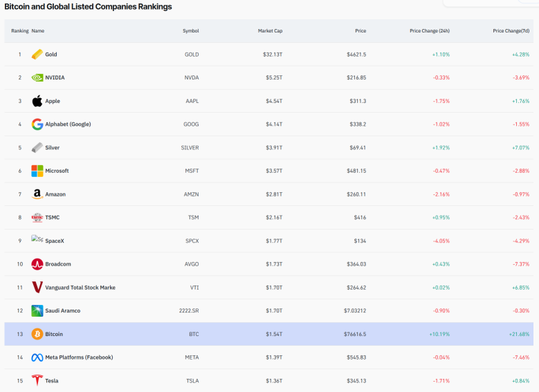Click Bitcoin's +21.68% 7d change
This screenshot has height=392, width=539.
(520, 334)
